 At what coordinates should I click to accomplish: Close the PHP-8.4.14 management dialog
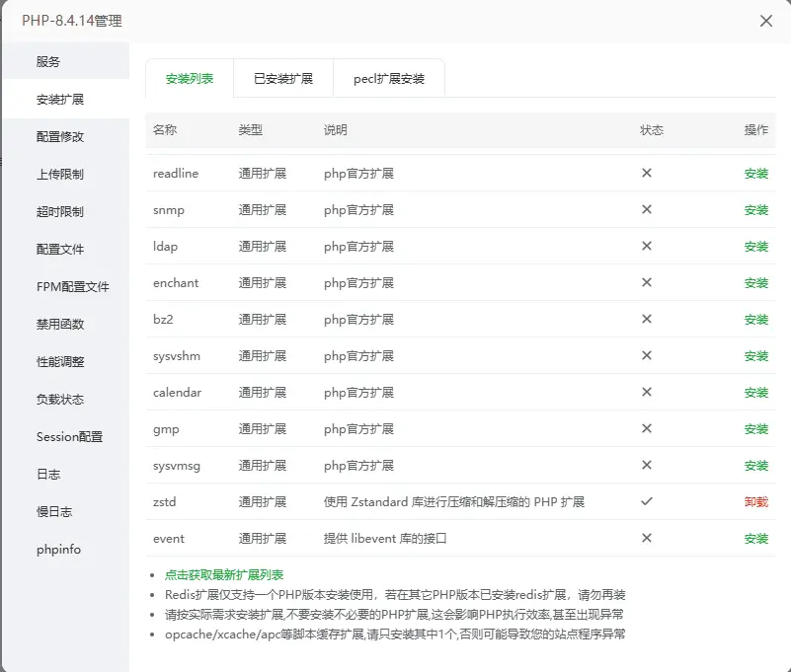[x=765, y=21]
